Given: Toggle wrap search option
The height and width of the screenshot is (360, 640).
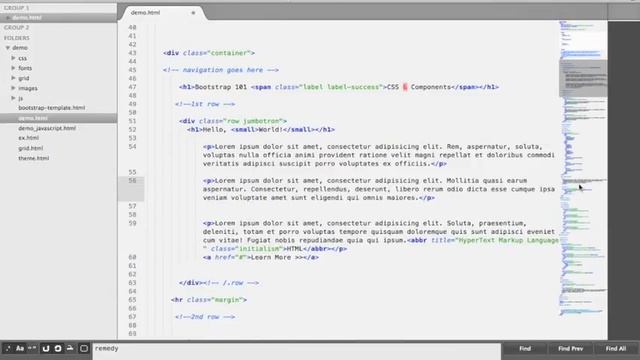Looking at the screenshot, I should tap(58, 349).
